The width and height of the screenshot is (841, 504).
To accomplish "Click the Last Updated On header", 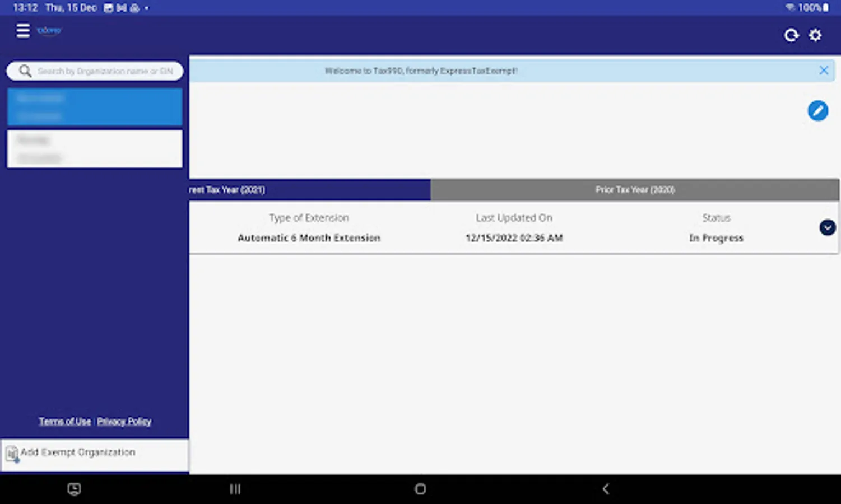I will click(514, 218).
